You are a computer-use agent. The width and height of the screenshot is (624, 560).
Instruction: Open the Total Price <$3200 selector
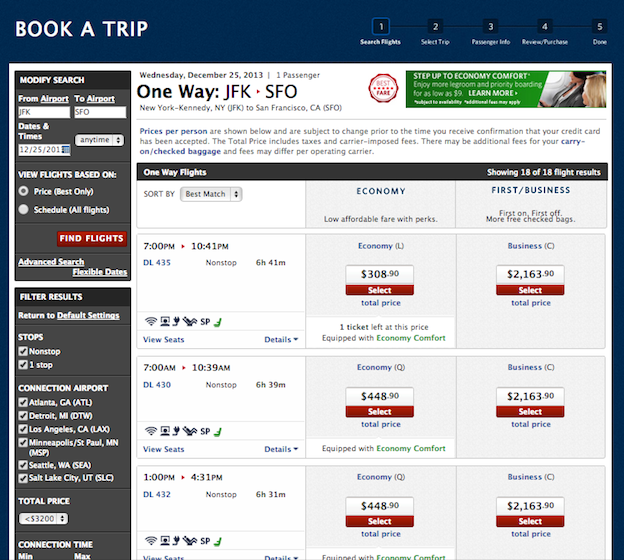click(44, 518)
